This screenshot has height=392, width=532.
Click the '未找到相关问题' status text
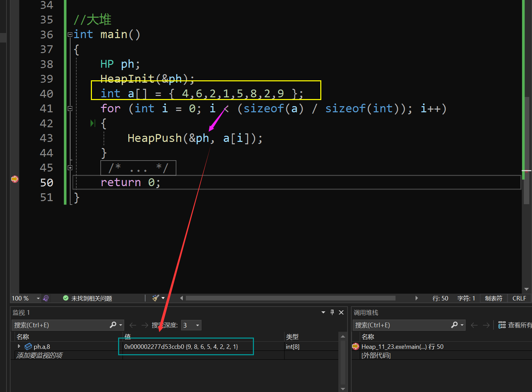tap(92, 298)
